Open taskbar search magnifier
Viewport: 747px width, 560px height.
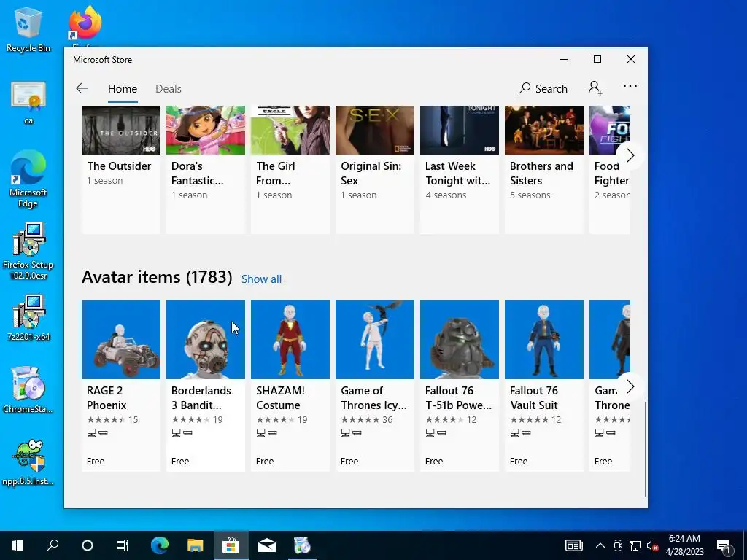tap(53, 545)
